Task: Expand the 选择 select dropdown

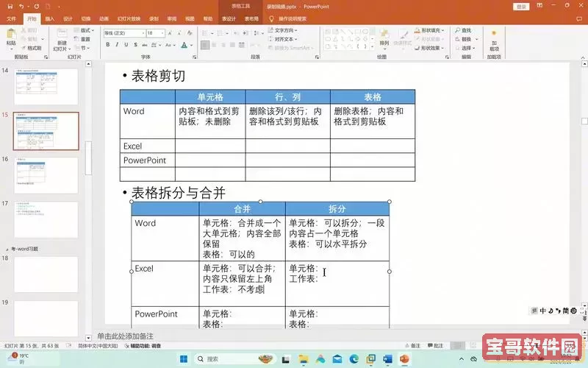Action: click(465, 48)
